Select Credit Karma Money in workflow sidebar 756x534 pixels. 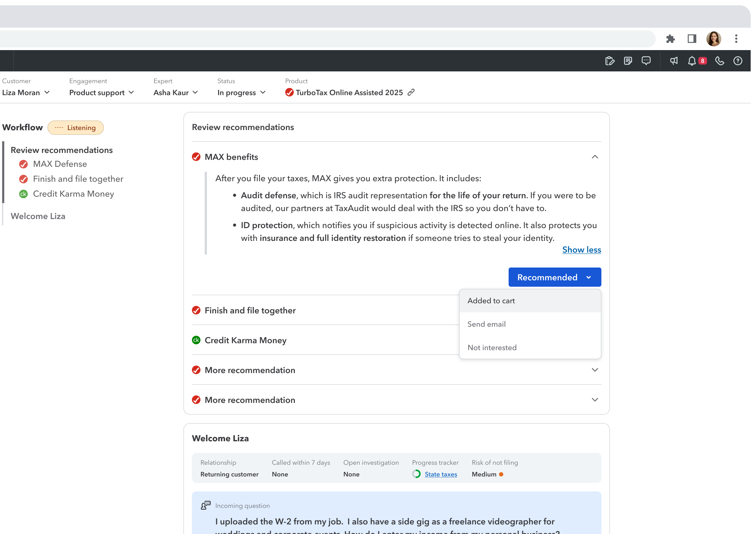pos(73,194)
